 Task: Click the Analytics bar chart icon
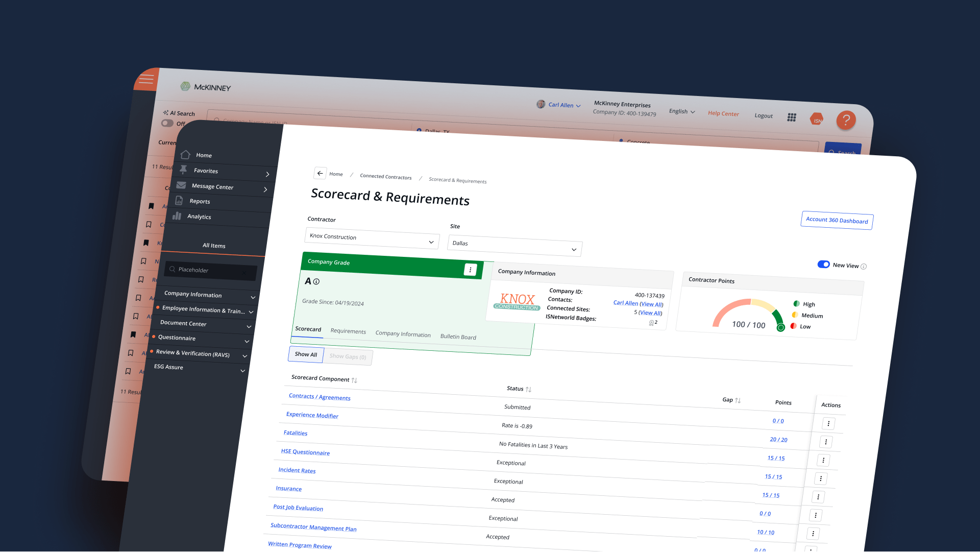coord(177,215)
